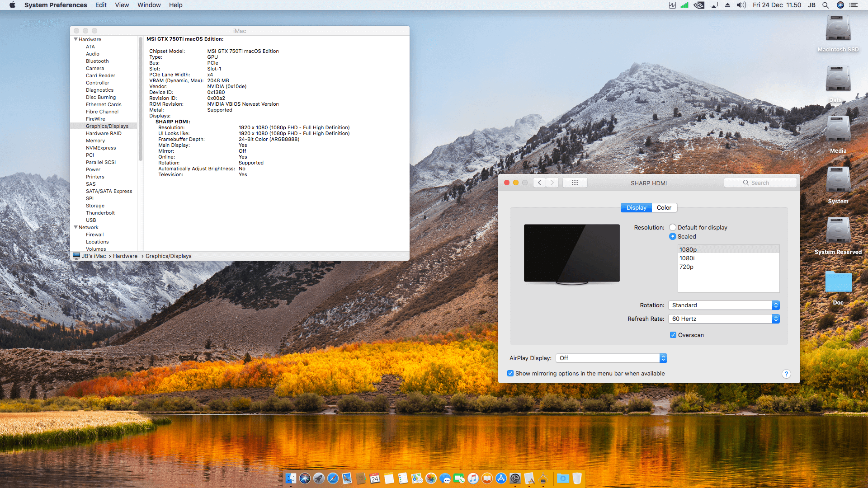Open the App Store from the Dock
The height and width of the screenshot is (488, 868).
[x=501, y=479]
